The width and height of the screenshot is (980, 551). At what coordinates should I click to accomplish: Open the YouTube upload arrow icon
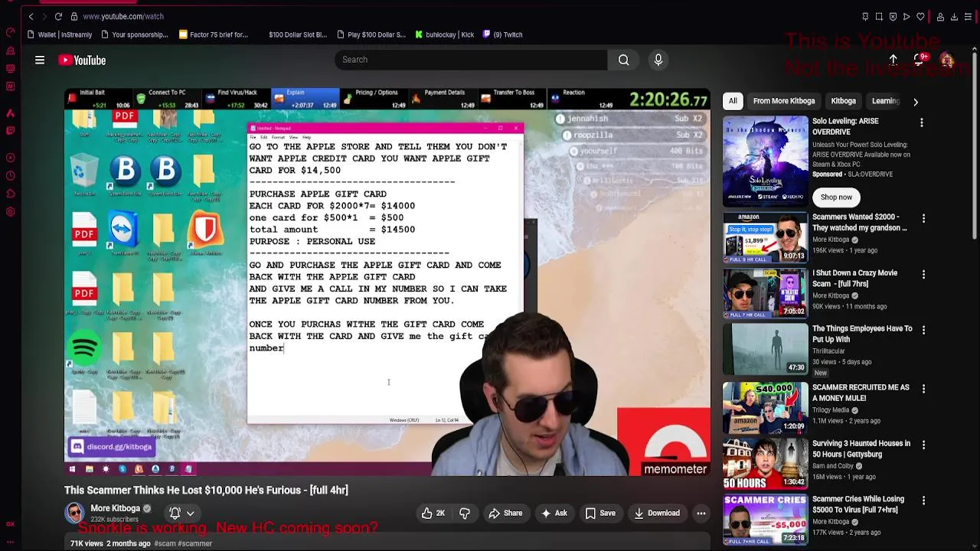pyautogui.click(x=893, y=60)
